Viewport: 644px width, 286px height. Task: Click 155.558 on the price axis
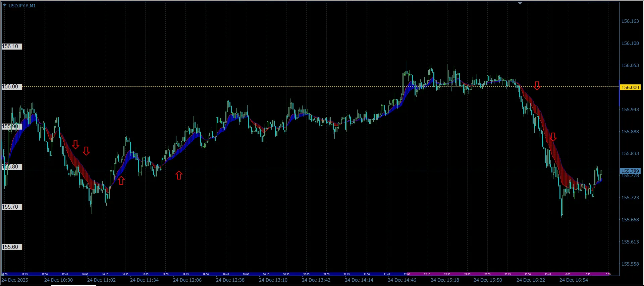(x=630, y=264)
